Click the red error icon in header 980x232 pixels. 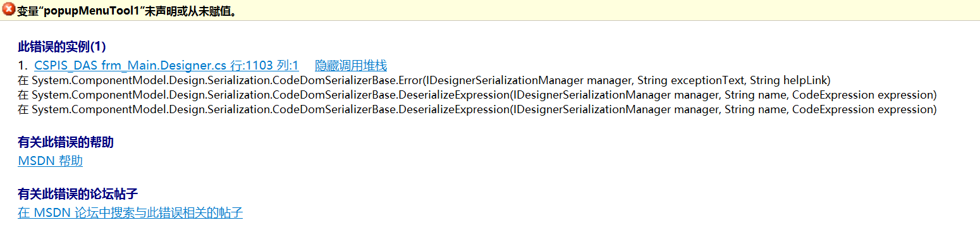[9, 10]
